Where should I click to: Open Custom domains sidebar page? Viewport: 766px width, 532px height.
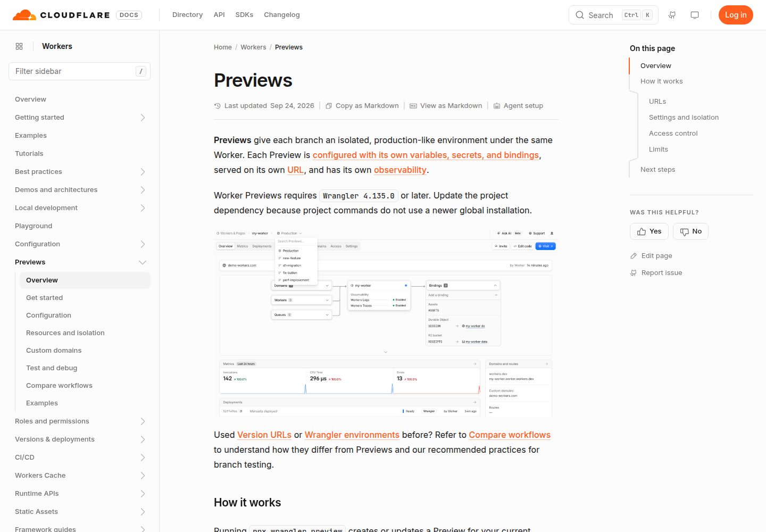(x=54, y=351)
